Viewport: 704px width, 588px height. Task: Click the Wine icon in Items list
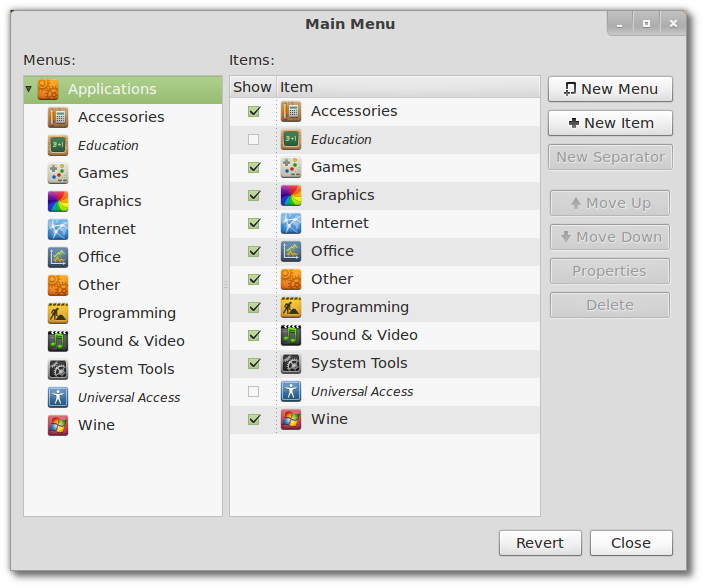coord(291,419)
